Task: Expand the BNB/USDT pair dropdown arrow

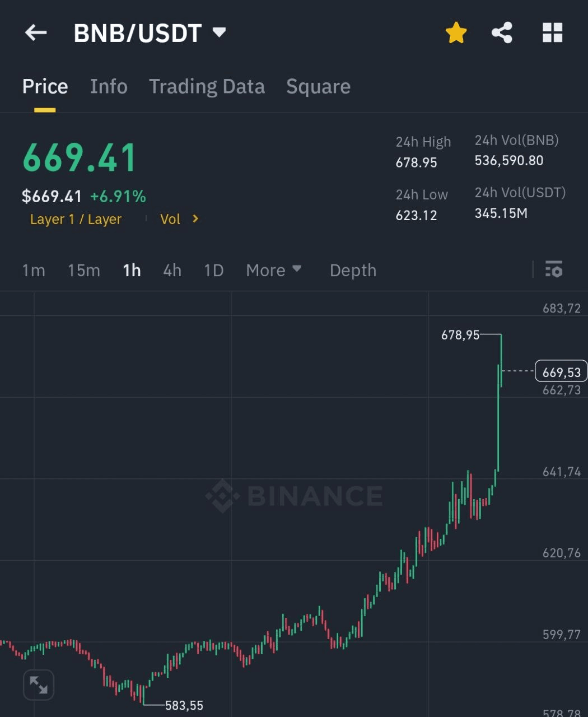Action: click(220, 32)
